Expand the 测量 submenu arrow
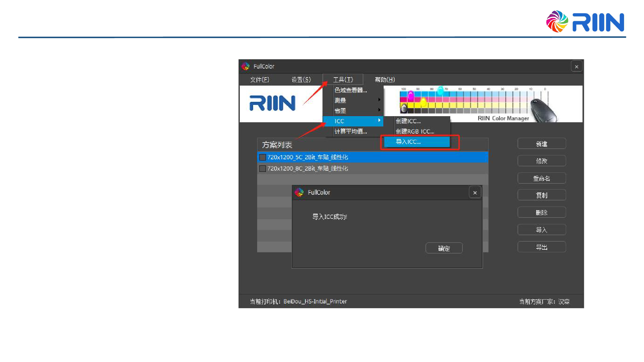 tap(379, 100)
